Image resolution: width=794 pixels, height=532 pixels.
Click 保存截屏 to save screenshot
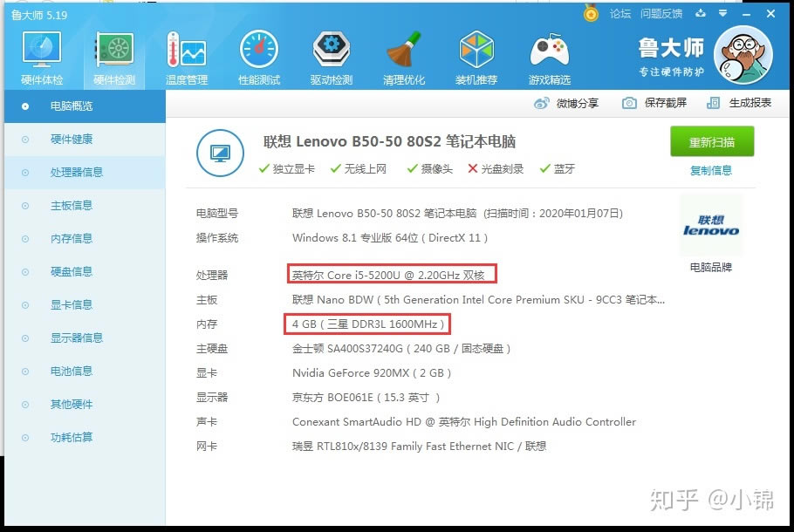pyautogui.click(x=654, y=103)
